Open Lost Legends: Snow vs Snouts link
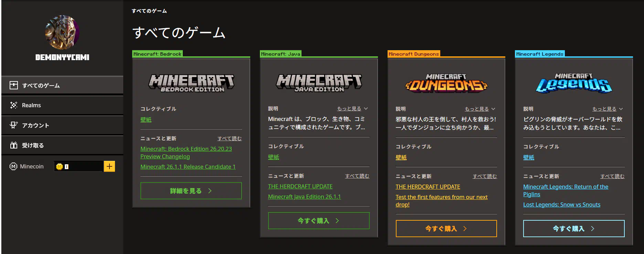 [561, 205]
